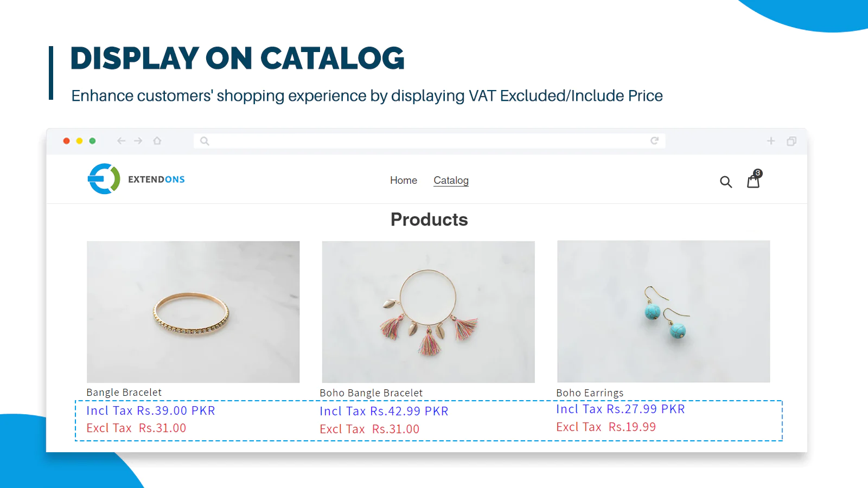
Task: Open the Bangle Bracelet product image
Action: [x=193, y=312]
